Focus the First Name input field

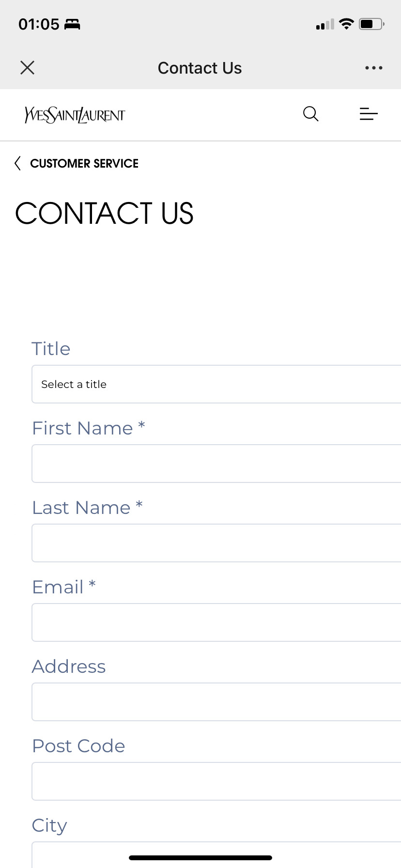(216, 464)
